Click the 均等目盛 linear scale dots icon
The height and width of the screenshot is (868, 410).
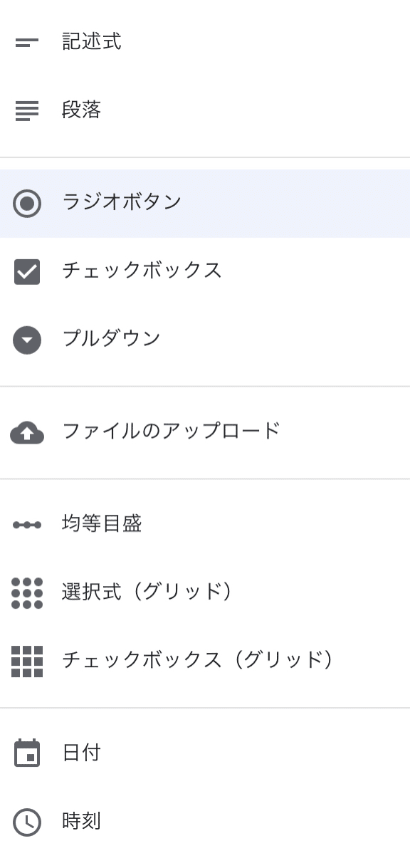point(26,523)
